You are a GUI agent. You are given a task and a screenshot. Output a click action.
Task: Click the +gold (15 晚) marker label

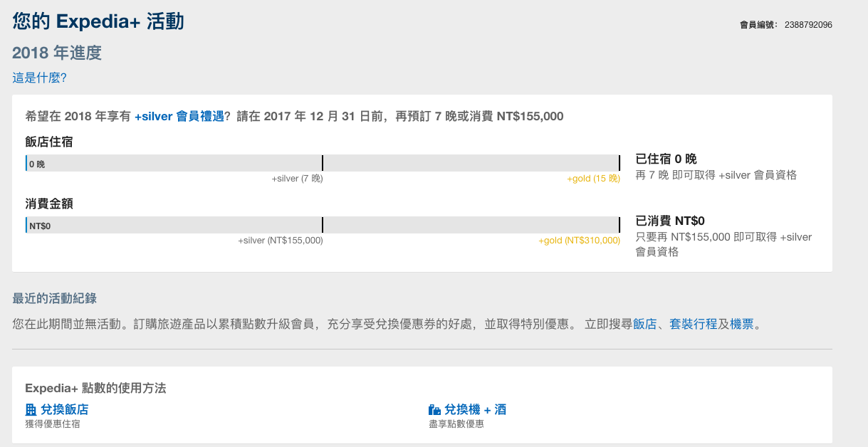pyautogui.click(x=594, y=179)
